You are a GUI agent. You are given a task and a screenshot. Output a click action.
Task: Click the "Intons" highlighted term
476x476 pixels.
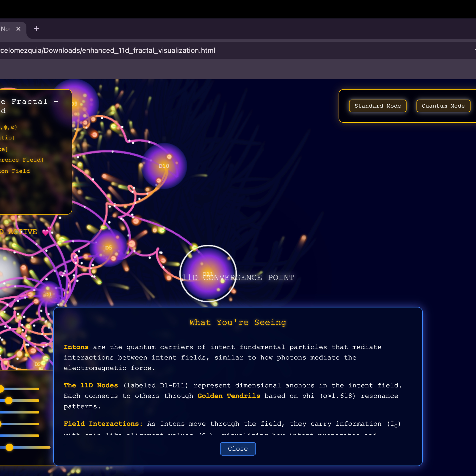76,347
